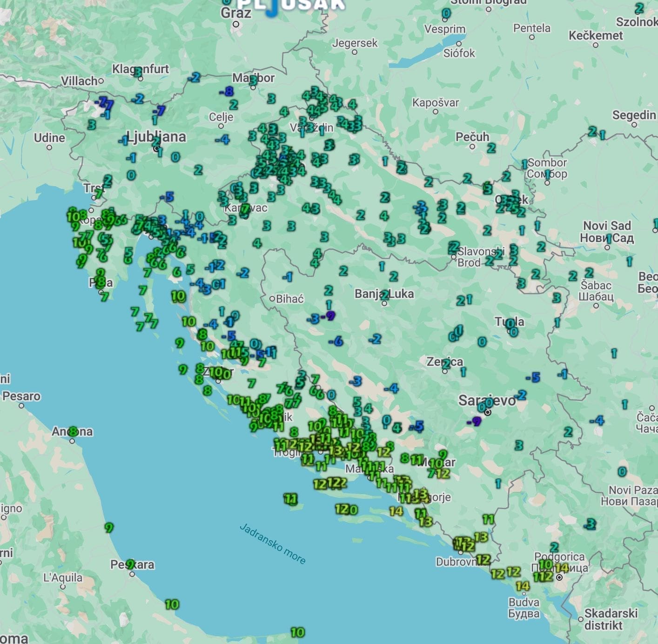
Task: Click the Kečkemet city label
Action: [596, 36]
